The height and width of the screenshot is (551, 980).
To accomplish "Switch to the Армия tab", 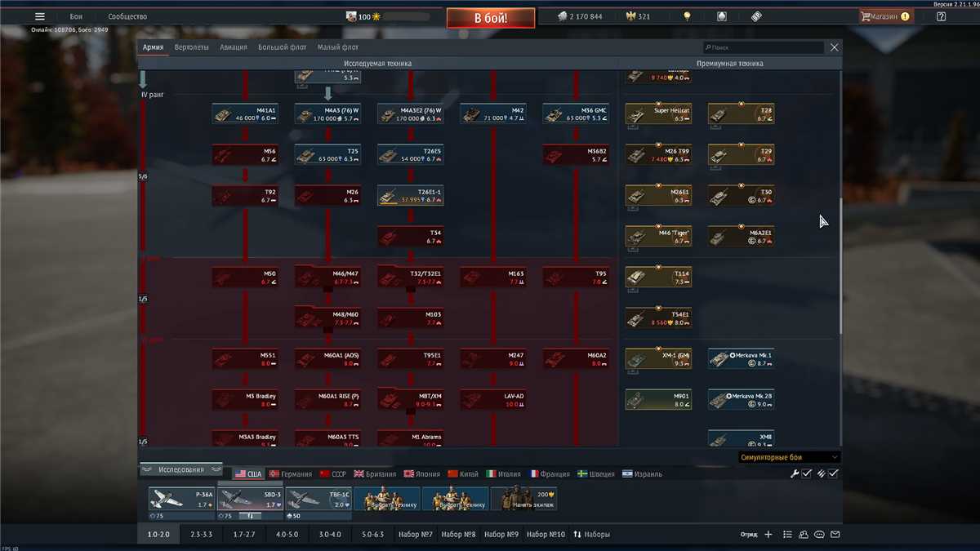I will 153,47.
